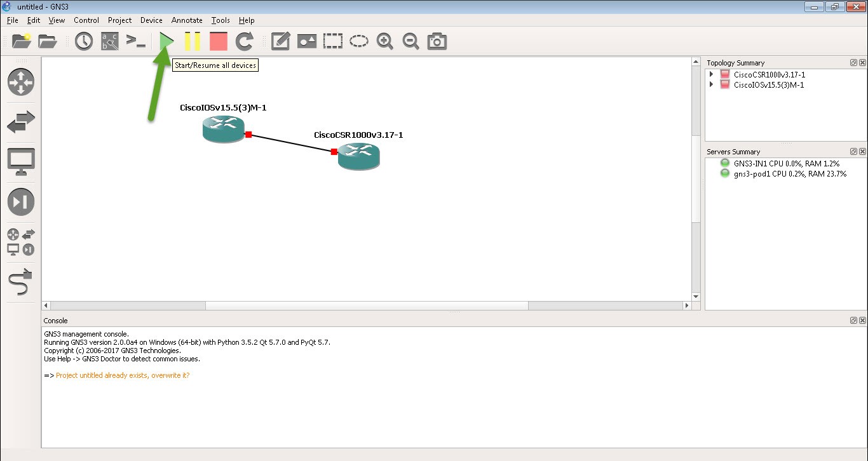Viewport: 868px width, 461px height.
Task: Take a screenshot with camera icon
Action: [x=437, y=41]
